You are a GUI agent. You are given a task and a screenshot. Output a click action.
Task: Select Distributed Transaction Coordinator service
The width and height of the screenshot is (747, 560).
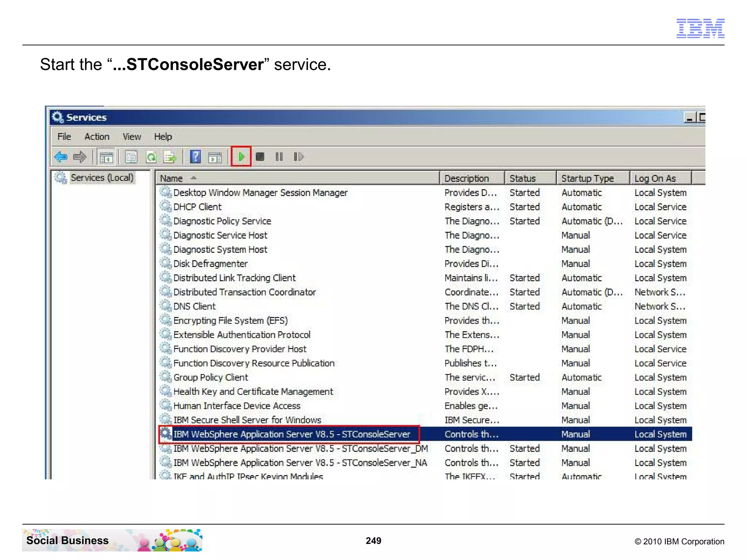[425, 292]
